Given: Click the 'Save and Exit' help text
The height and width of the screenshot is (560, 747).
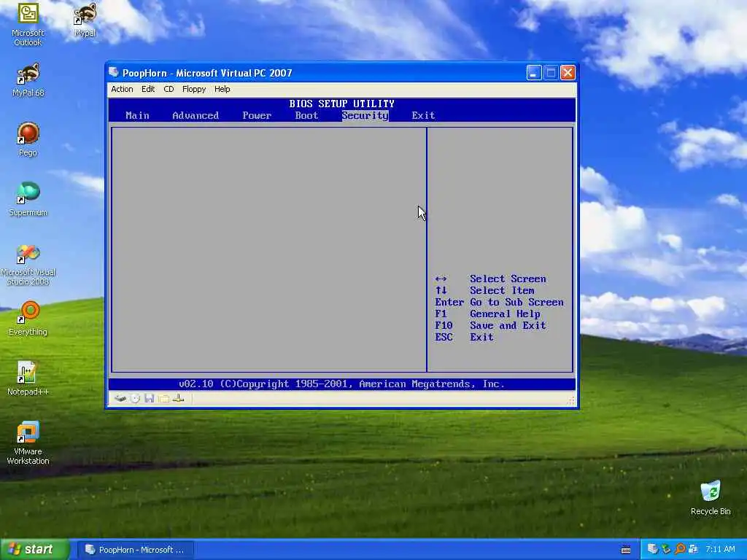Looking at the screenshot, I should tap(508, 326).
